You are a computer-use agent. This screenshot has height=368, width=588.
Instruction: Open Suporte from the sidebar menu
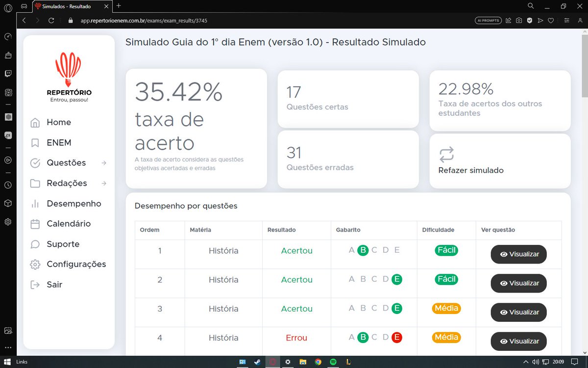pos(63,244)
